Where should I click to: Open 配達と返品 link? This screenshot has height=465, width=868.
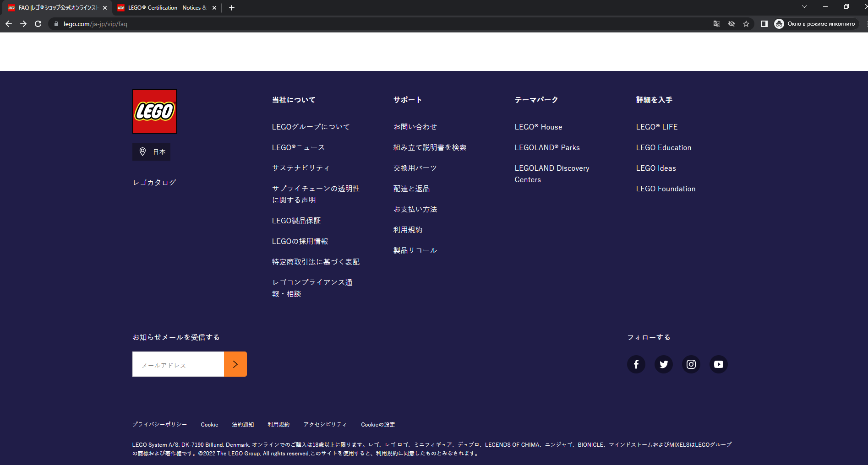coord(411,189)
